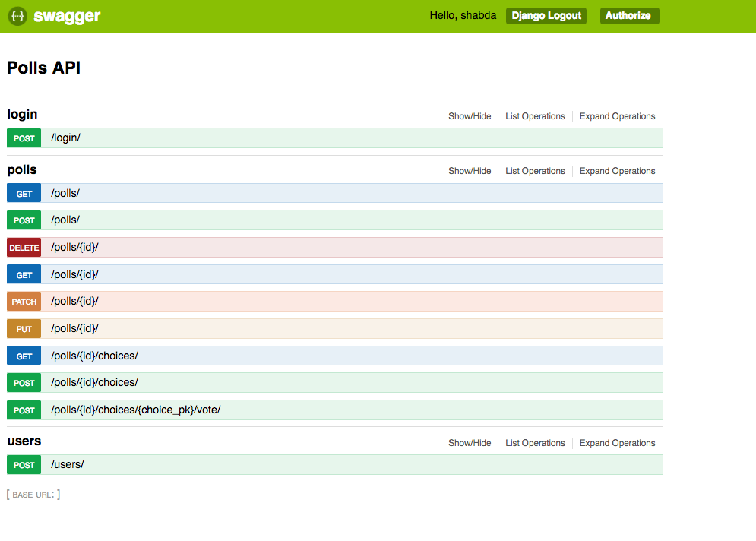Toggle Show/Hide for the users section
Screen dimensions: 756x541
470,442
